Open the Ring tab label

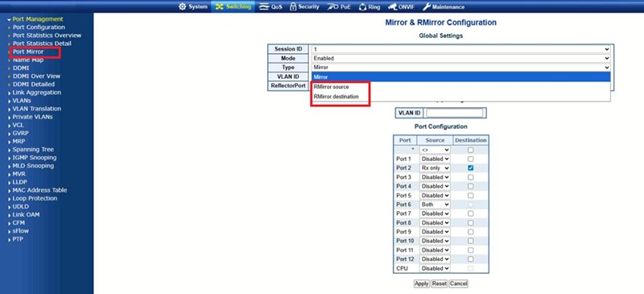(374, 6)
